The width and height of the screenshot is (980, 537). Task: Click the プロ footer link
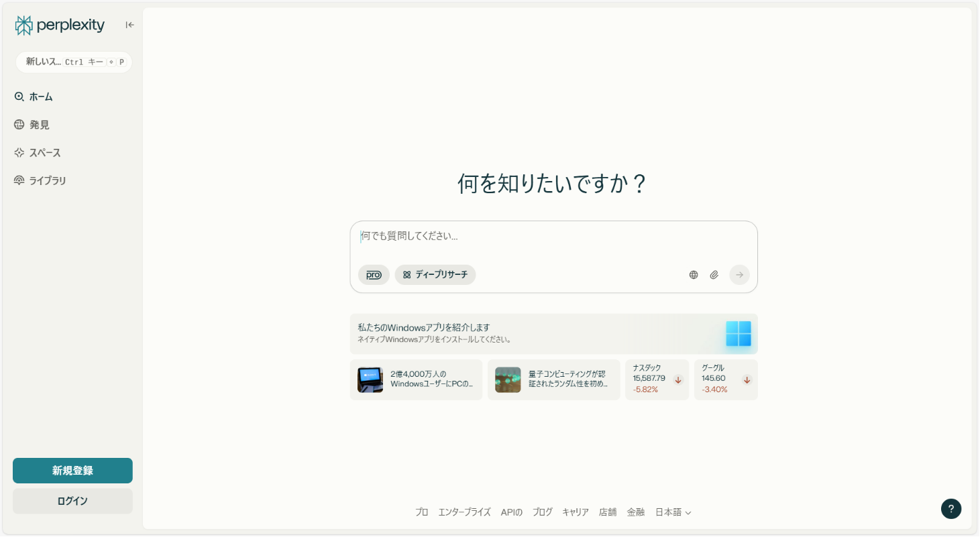pyautogui.click(x=421, y=512)
